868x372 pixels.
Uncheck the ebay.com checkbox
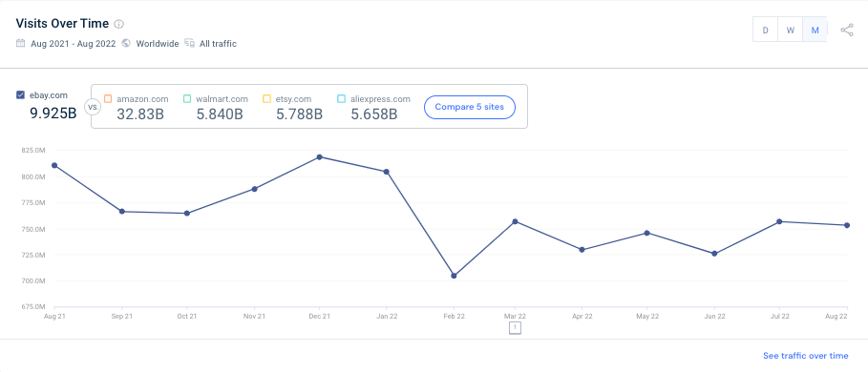(x=20, y=95)
